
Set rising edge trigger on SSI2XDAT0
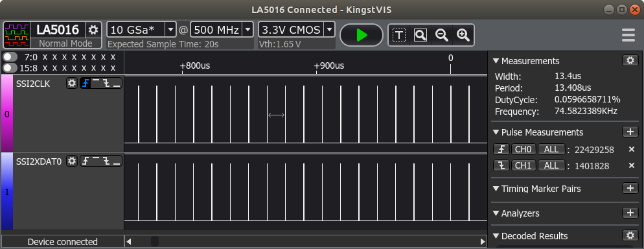(x=85, y=161)
